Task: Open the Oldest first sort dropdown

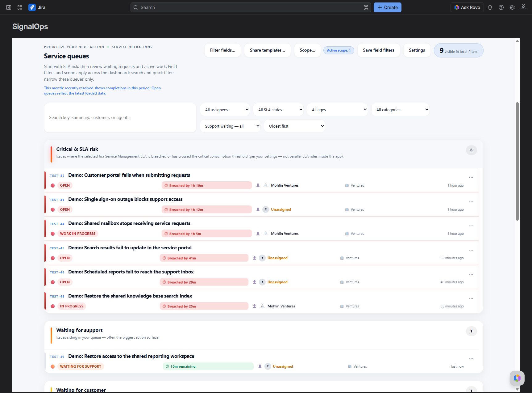Action: [x=294, y=126]
